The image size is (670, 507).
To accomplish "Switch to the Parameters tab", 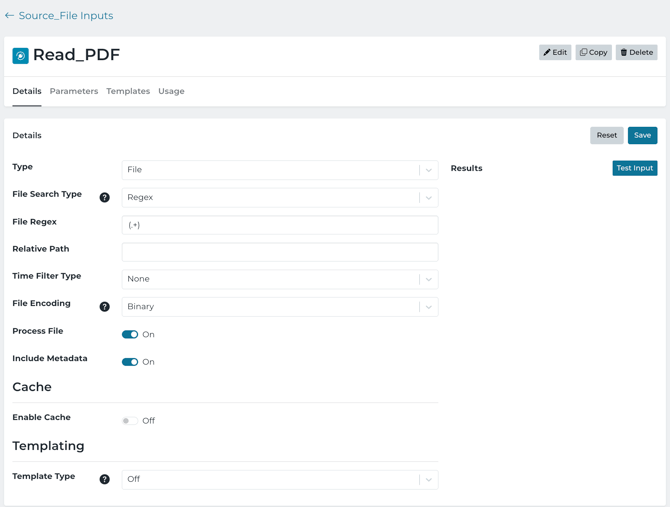I will 74,91.
